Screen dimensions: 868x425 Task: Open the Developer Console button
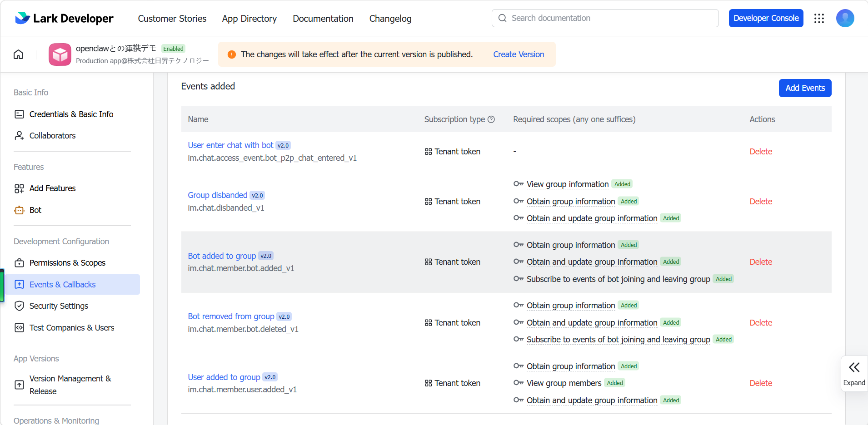click(x=766, y=18)
